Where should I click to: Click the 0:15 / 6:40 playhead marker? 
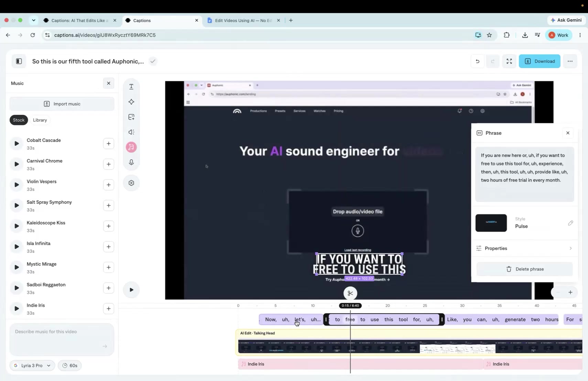coord(350,305)
